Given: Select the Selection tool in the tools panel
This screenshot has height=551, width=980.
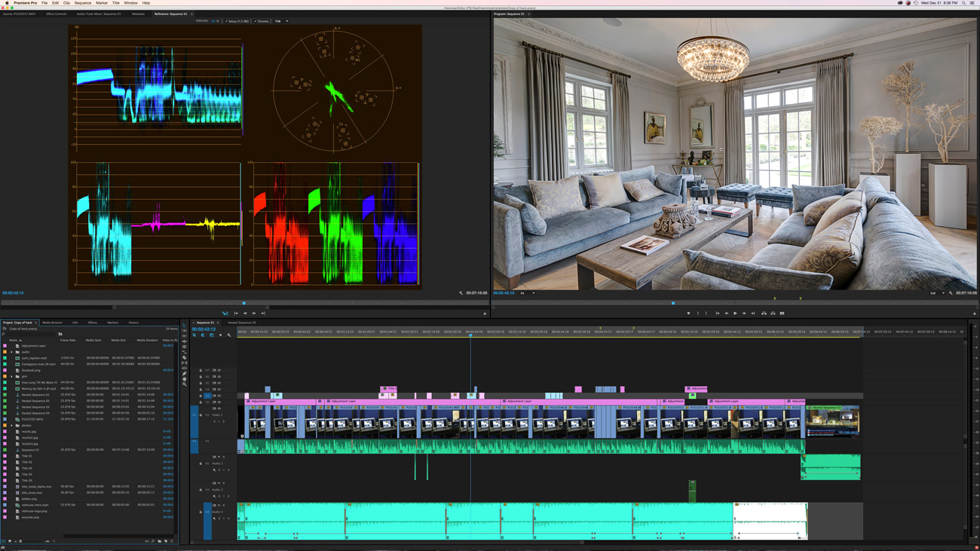Looking at the screenshot, I should (x=184, y=326).
